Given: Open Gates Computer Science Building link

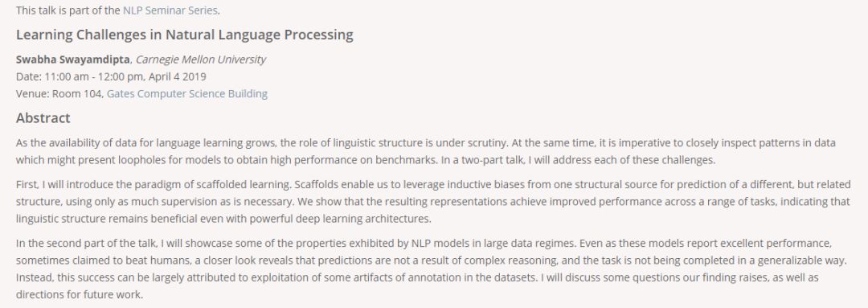Looking at the screenshot, I should coord(187,93).
